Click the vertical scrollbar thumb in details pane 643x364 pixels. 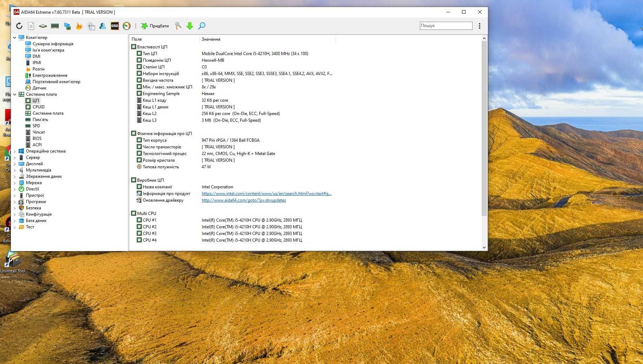coord(484,128)
